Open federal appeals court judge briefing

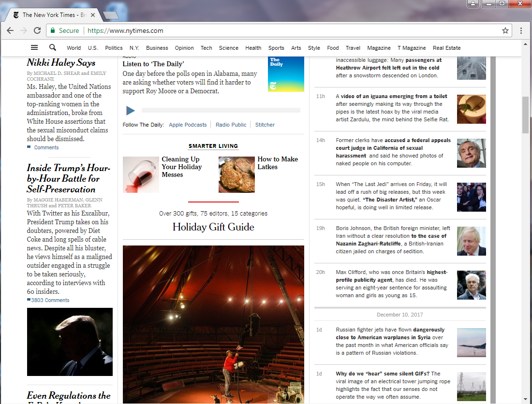click(393, 148)
